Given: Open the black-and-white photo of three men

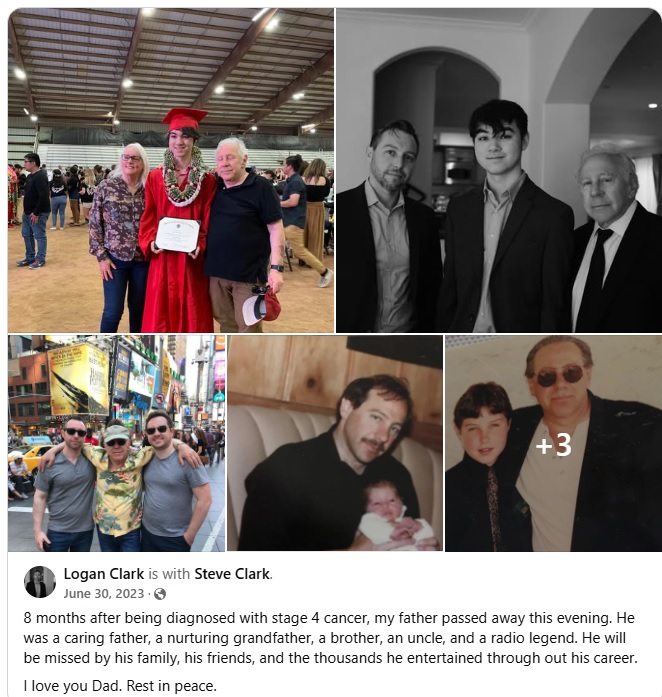Looking at the screenshot, I should (499, 170).
